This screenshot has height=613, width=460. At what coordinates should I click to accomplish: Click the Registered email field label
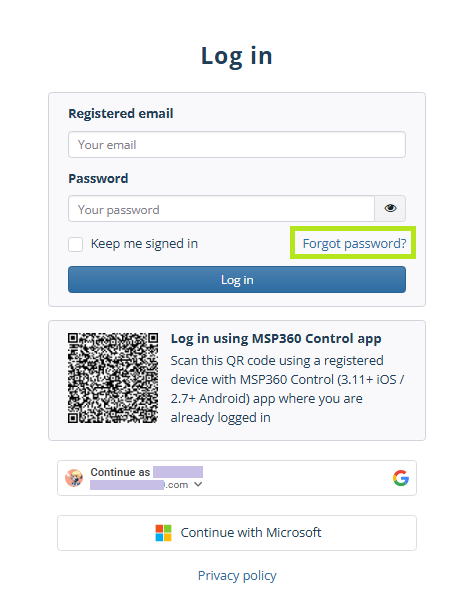click(x=121, y=113)
